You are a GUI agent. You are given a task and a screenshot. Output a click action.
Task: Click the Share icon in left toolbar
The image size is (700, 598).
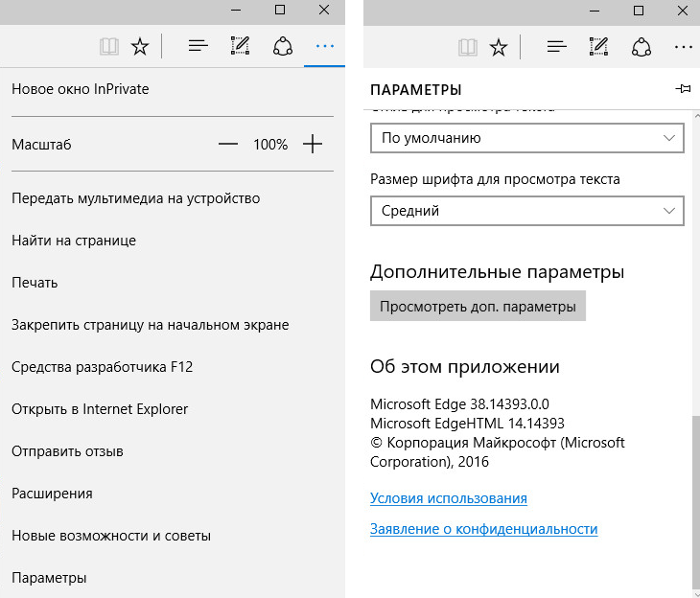pos(282,46)
